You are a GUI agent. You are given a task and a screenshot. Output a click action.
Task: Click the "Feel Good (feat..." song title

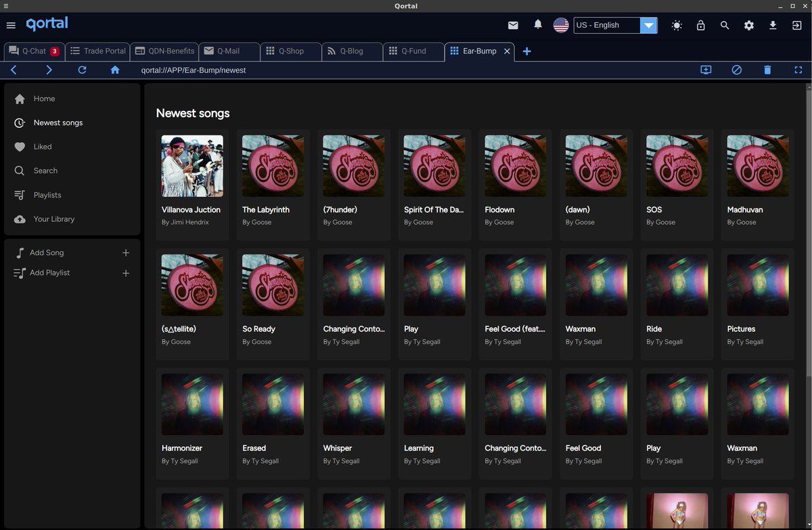pyautogui.click(x=515, y=329)
